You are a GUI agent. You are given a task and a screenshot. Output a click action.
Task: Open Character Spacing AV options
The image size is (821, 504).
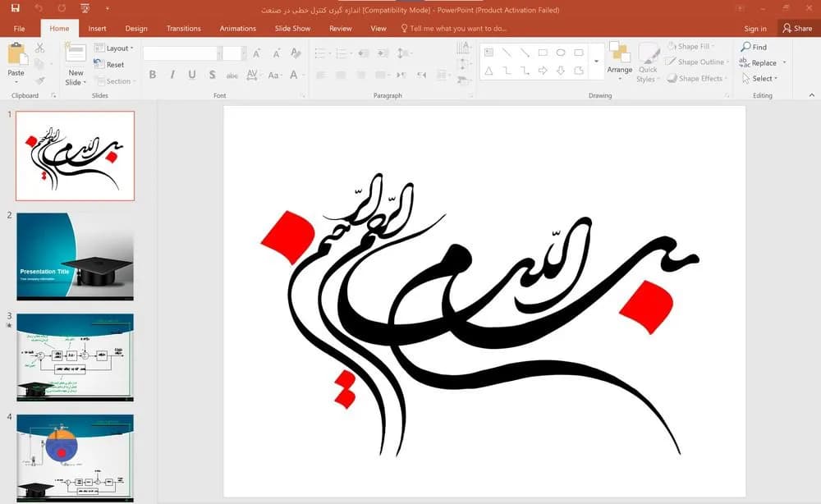pos(253,75)
